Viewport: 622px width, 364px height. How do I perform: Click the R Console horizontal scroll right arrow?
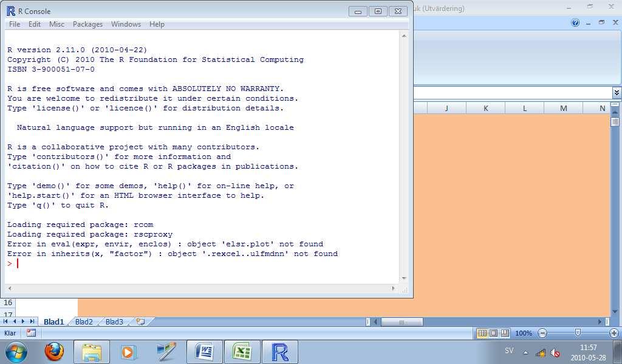(393, 288)
